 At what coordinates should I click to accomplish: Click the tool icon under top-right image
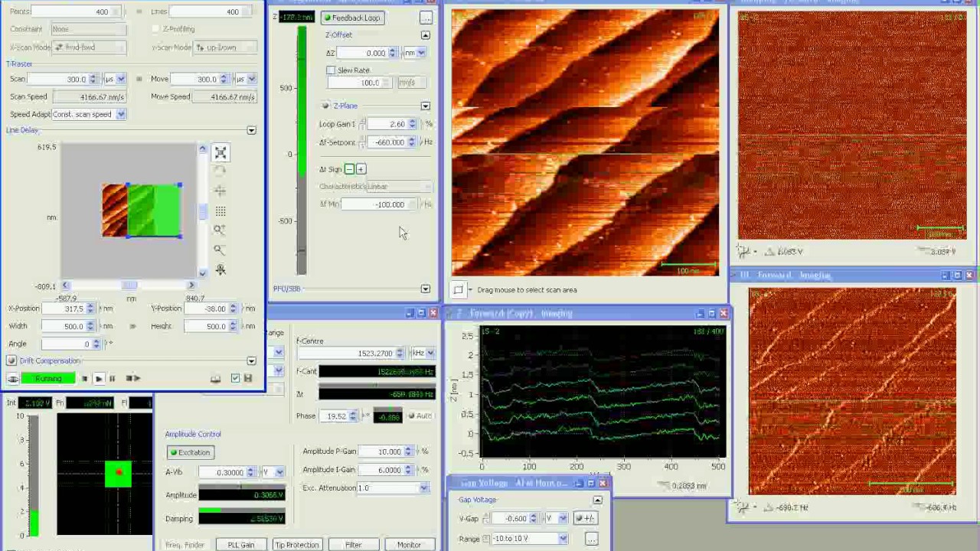point(742,251)
